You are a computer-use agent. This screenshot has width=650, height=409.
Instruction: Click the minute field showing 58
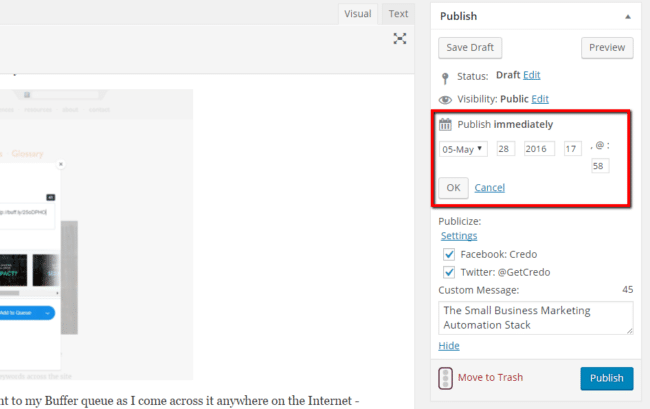[600, 166]
